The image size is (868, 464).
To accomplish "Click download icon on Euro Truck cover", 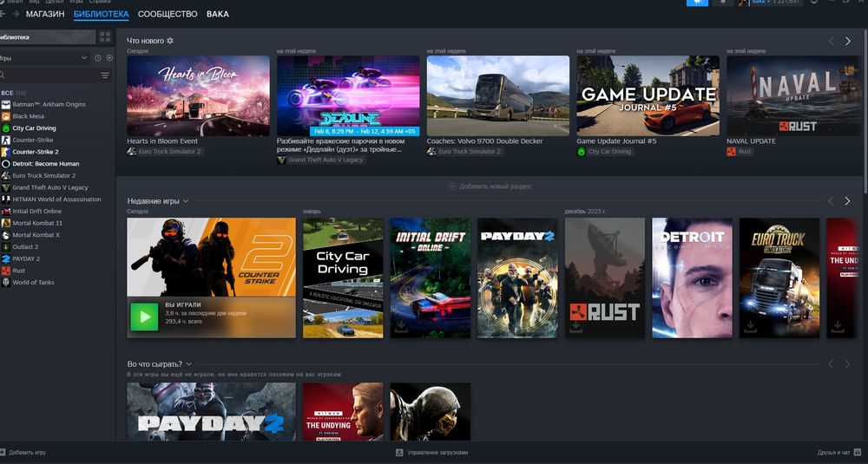I will (x=750, y=327).
